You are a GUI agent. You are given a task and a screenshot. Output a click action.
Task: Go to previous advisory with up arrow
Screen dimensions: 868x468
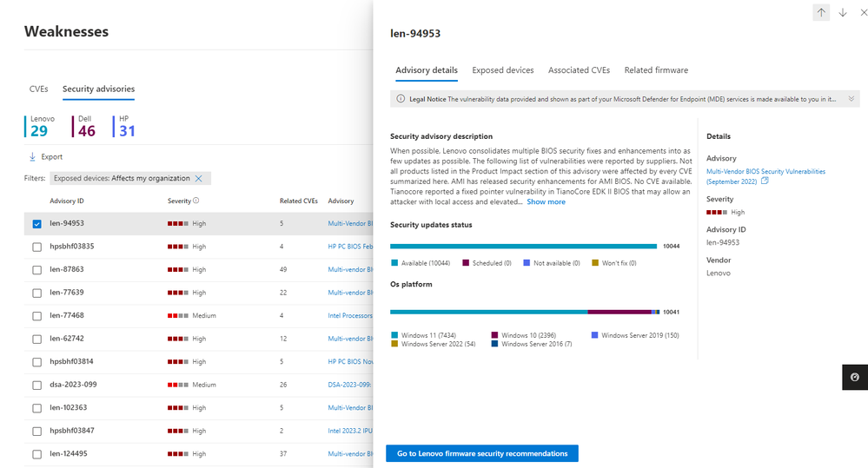pos(821,12)
